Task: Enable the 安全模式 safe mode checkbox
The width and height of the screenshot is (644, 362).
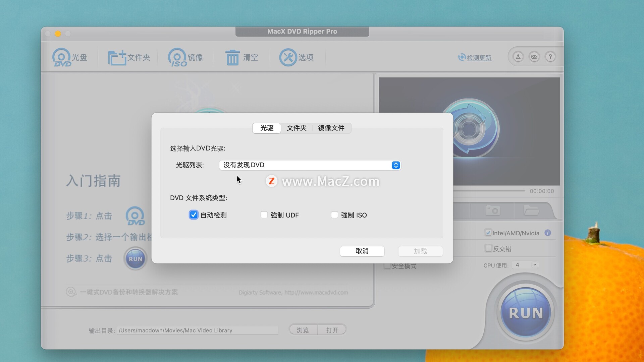Action: tap(388, 266)
